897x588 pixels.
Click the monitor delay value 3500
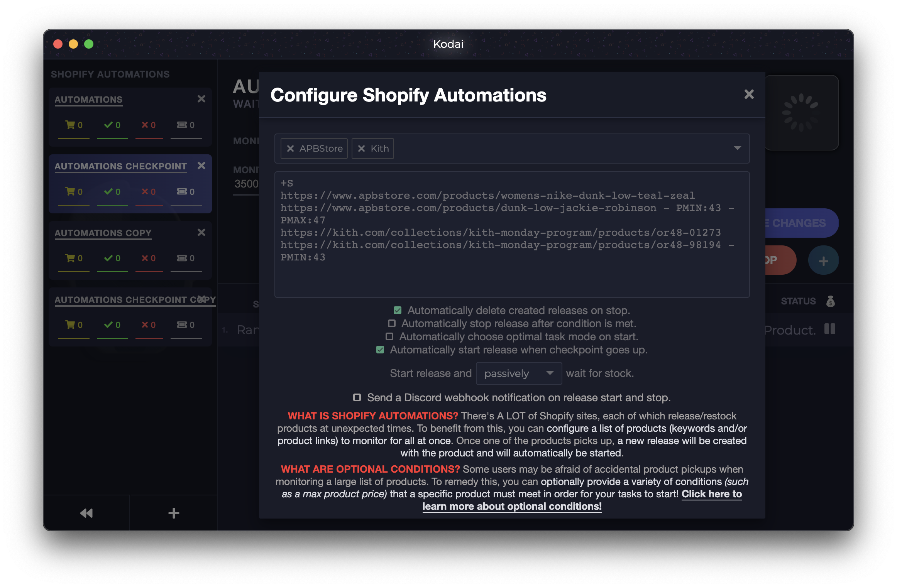[x=246, y=184]
